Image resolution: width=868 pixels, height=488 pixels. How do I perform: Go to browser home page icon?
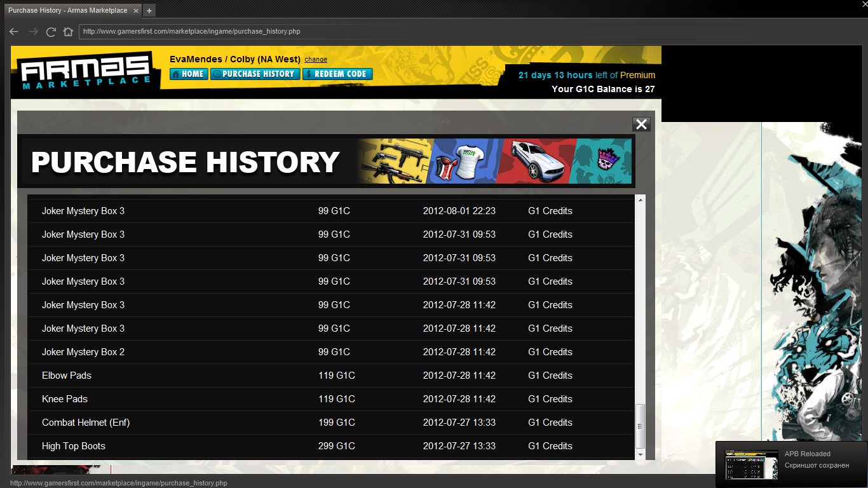tap(68, 32)
